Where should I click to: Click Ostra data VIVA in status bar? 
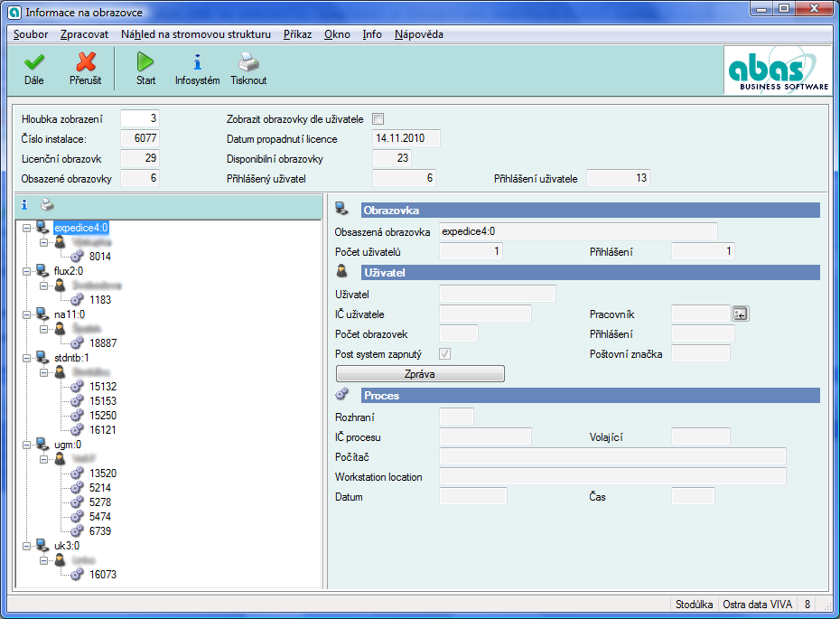757,605
